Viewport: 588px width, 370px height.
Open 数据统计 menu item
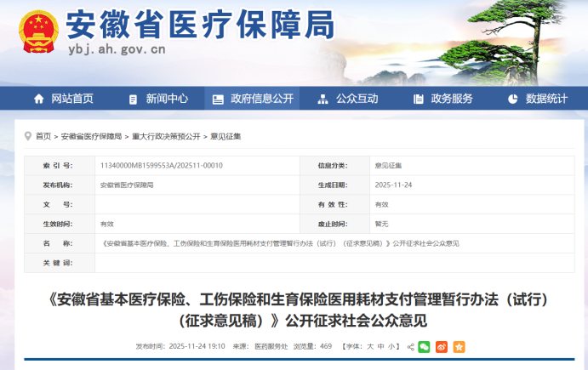point(546,99)
